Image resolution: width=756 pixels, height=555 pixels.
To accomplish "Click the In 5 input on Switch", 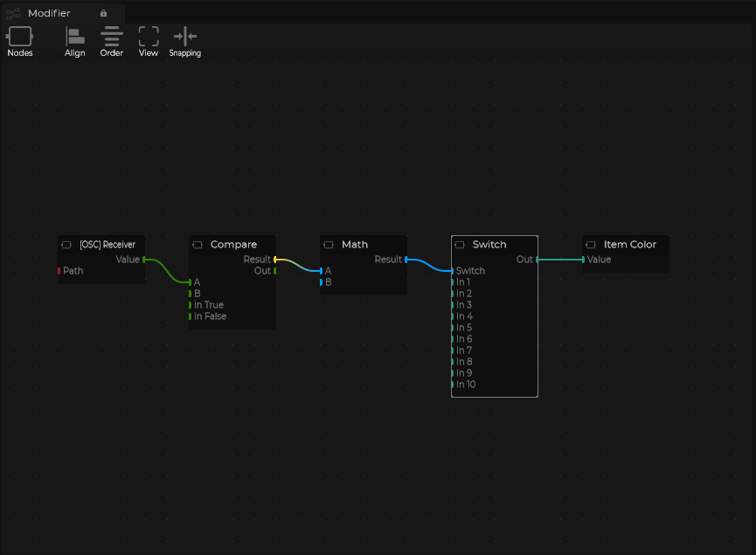I will 453,328.
